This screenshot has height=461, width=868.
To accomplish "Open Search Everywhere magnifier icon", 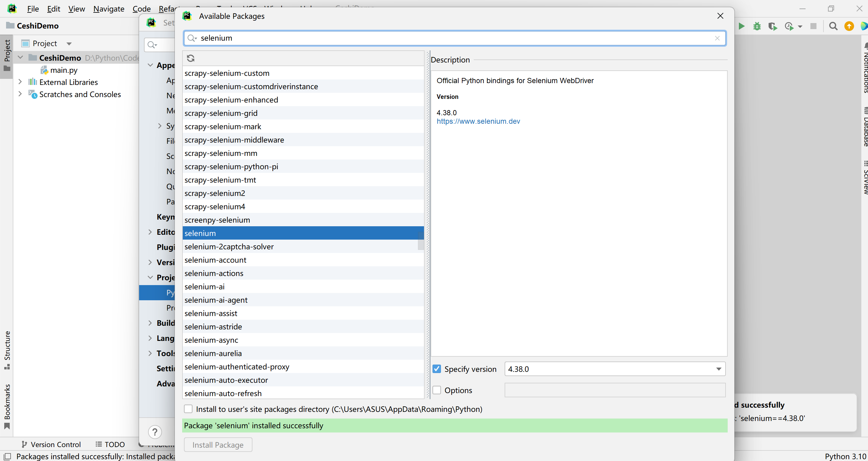I will [x=833, y=26].
